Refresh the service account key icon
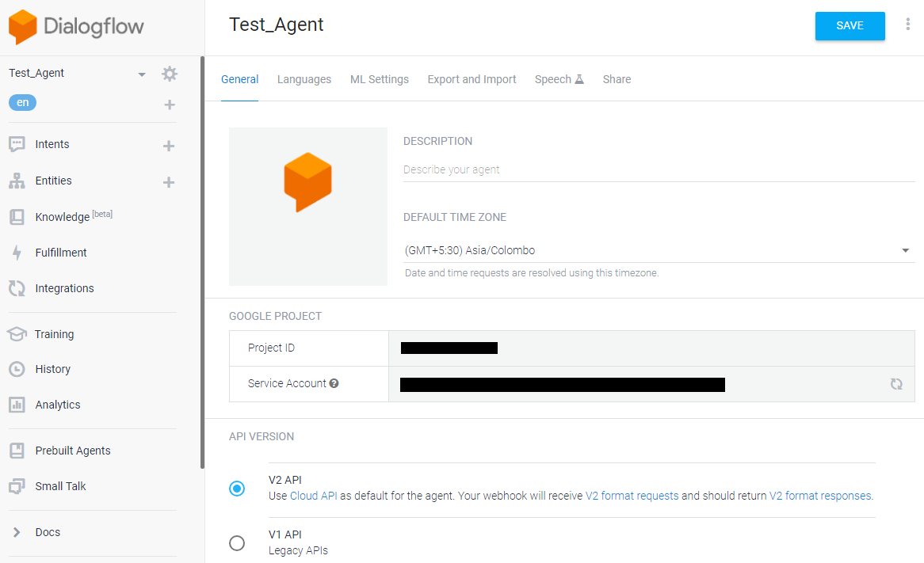 896,384
